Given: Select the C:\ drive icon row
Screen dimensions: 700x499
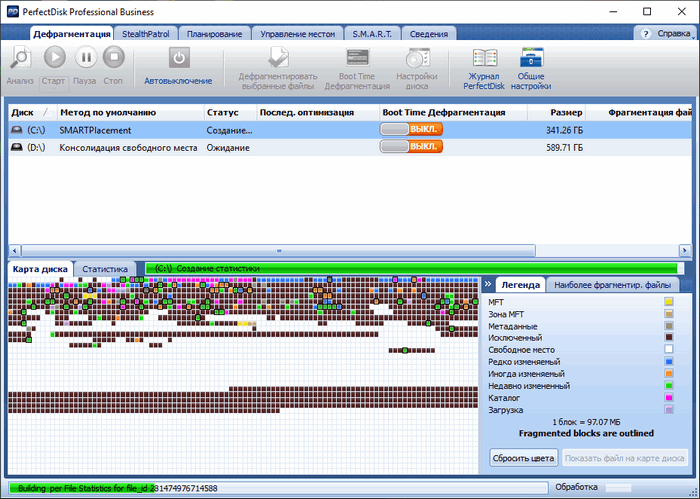Looking at the screenshot, I should (17, 130).
